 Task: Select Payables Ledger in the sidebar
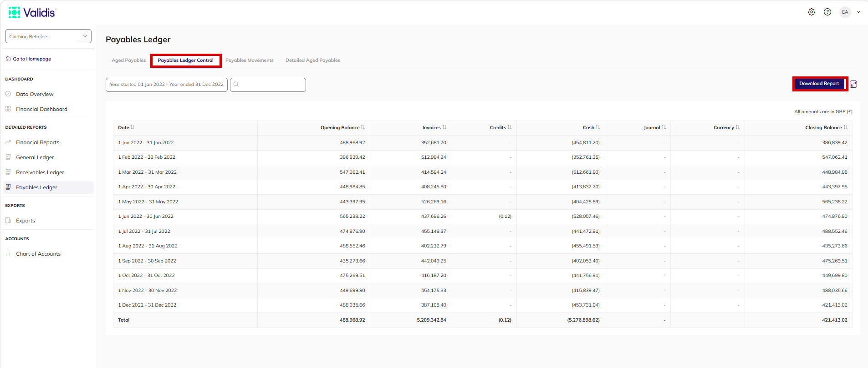point(48,187)
